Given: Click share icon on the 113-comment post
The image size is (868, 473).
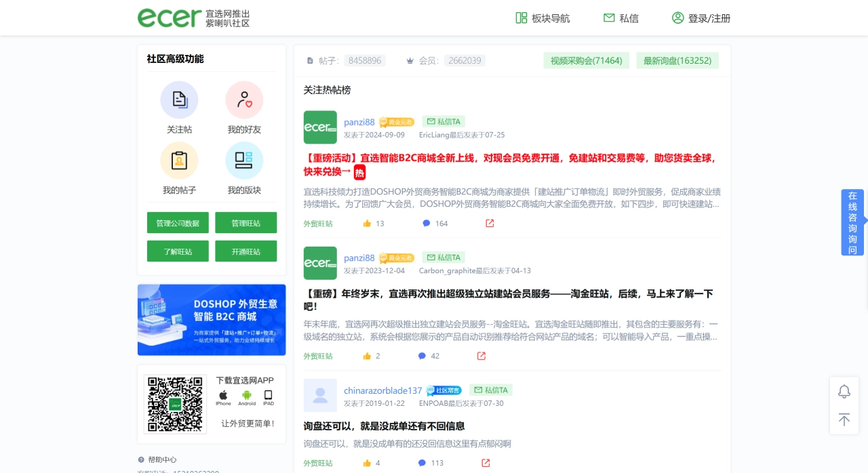Looking at the screenshot, I should click(486, 463).
